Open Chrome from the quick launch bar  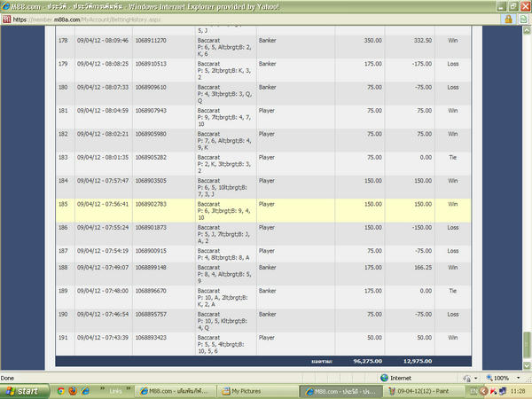point(61,391)
